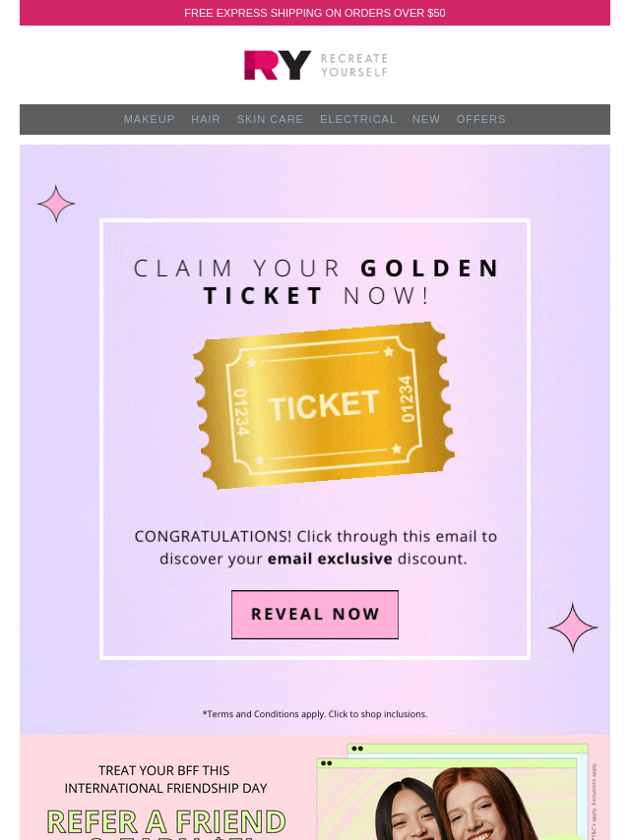The width and height of the screenshot is (630, 840).
Task: Click the Recreate Yourself tagline
Action: (x=354, y=65)
